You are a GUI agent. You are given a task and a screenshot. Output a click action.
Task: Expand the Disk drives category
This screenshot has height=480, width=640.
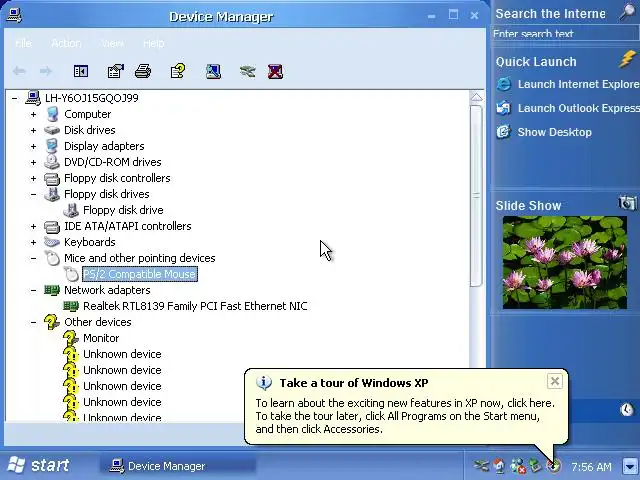pos(33,130)
